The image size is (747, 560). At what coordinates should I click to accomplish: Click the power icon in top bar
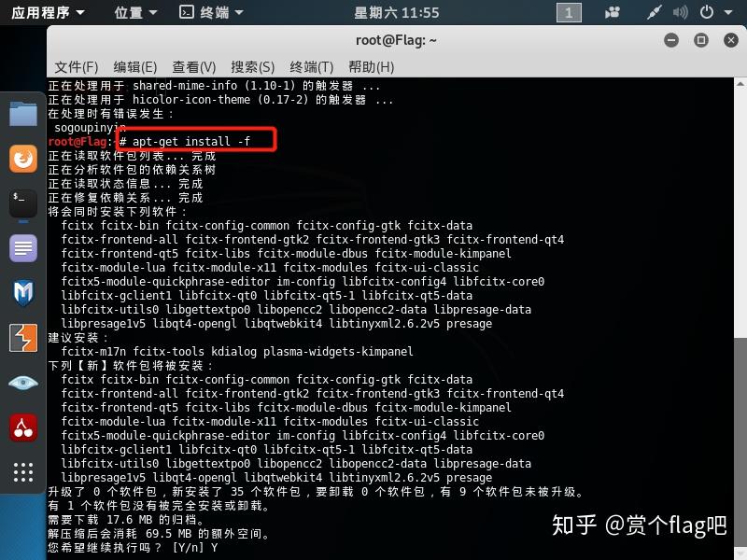[x=707, y=12]
